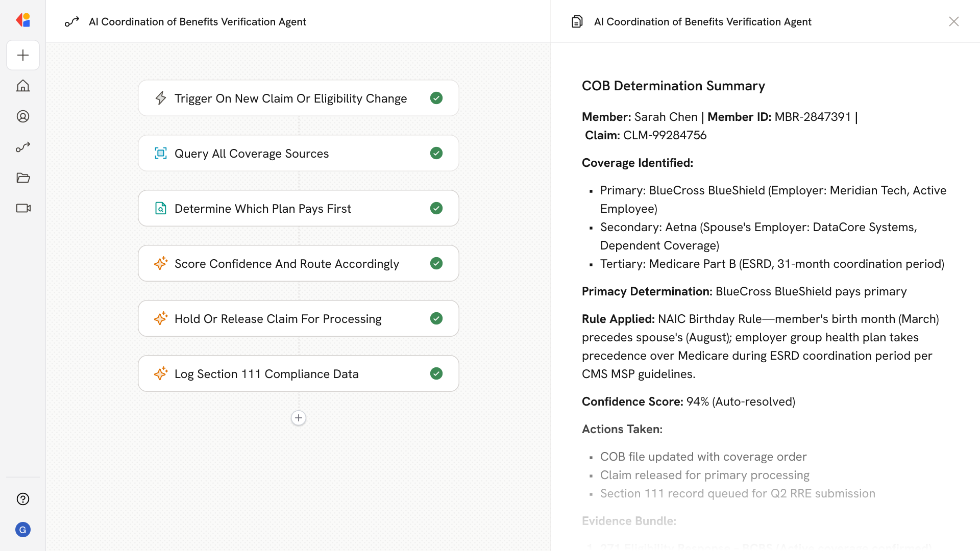Viewport: 980px width, 551px height.
Task: Select Score Confidence And Route Accordingly step
Action: pos(286,264)
